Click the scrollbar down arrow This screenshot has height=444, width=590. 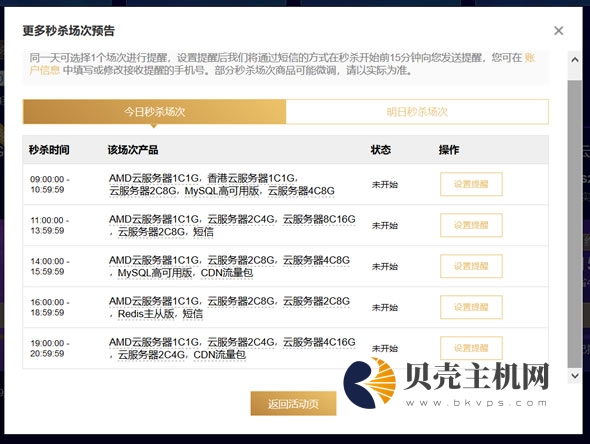click(x=575, y=375)
